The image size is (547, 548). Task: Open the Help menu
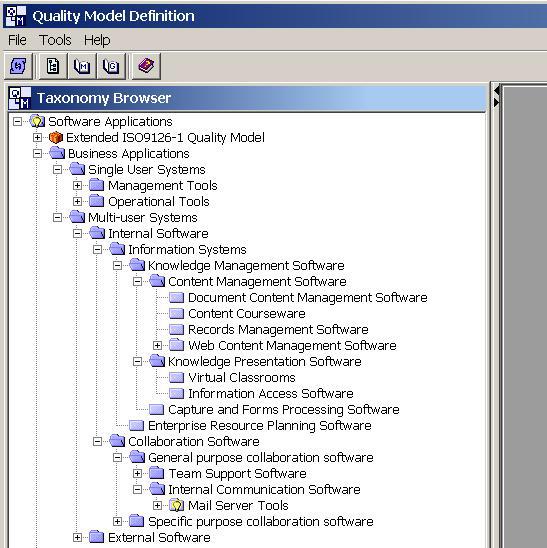coord(97,40)
